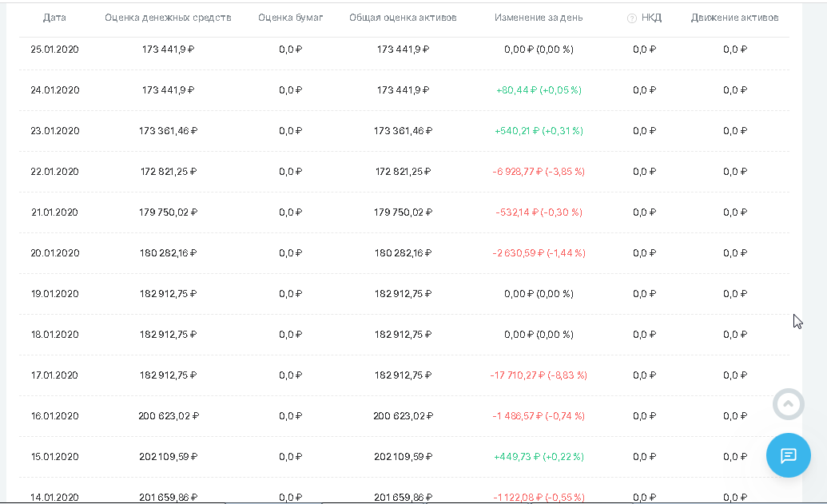
Task: Select total assets value for 21.01.2020
Action: coord(403,212)
